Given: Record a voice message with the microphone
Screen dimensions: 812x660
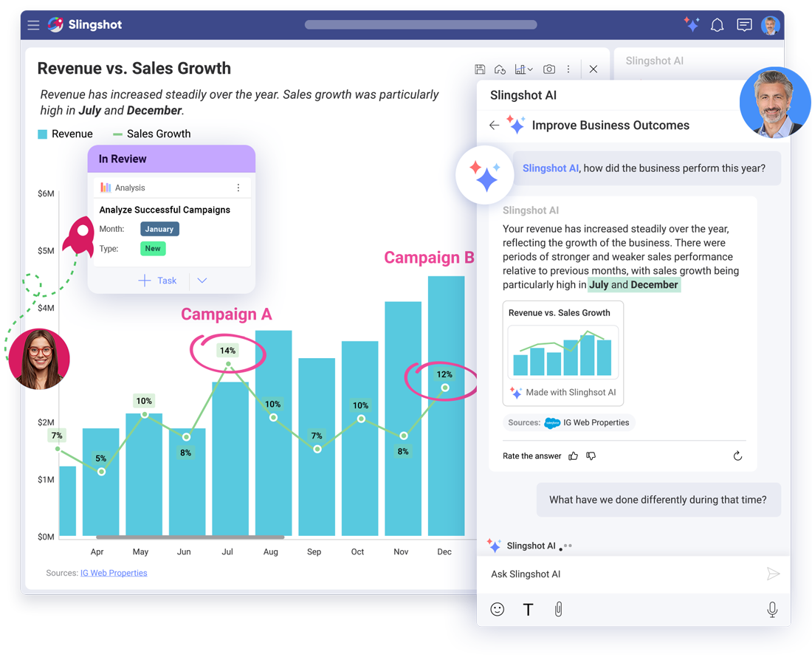Looking at the screenshot, I should 772,609.
